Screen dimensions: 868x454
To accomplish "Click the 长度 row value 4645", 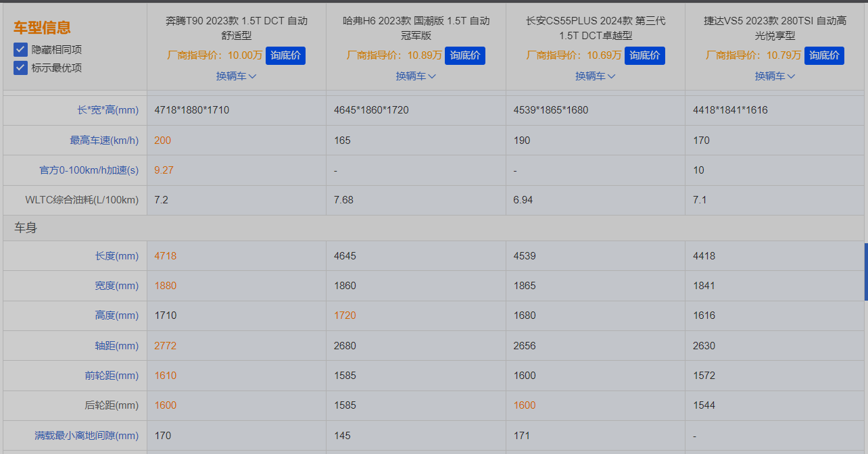I will tap(345, 256).
